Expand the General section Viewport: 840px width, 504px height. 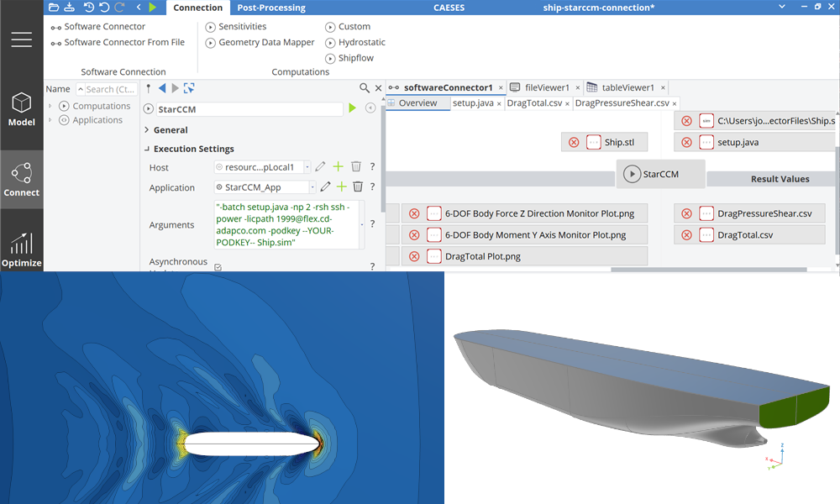point(147,130)
